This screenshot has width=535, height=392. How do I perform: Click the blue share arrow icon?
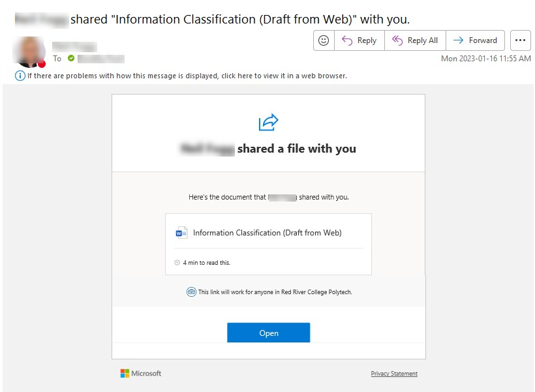(x=268, y=122)
